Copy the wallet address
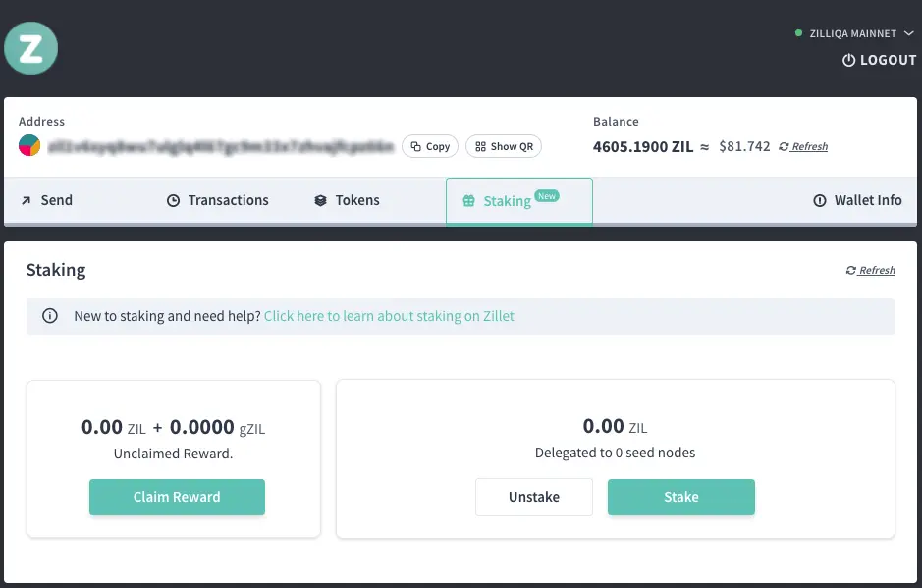 pos(430,146)
